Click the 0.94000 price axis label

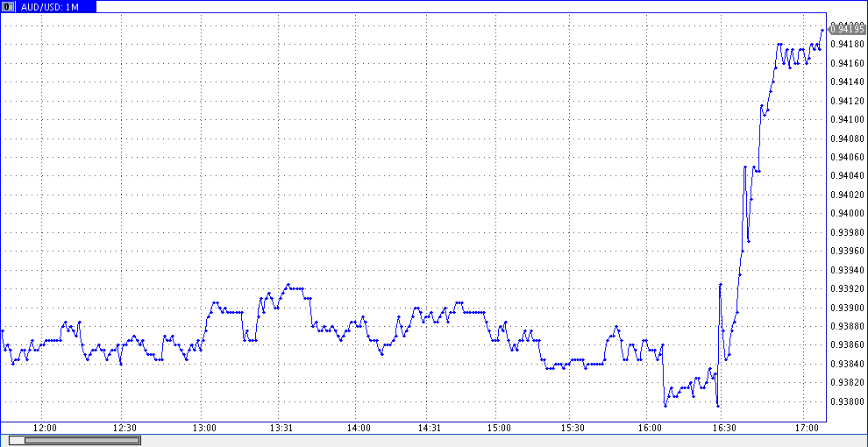coord(848,214)
